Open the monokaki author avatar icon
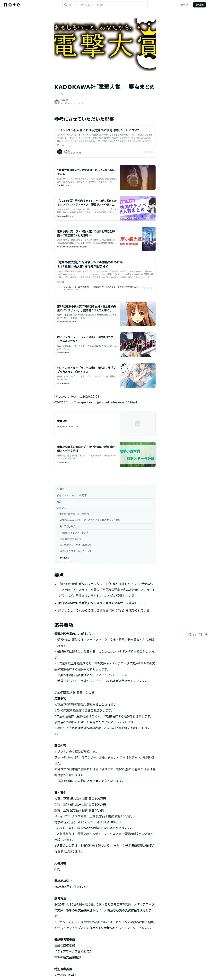Viewport: 210px width, 980px height. pyautogui.click(x=60, y=288)
